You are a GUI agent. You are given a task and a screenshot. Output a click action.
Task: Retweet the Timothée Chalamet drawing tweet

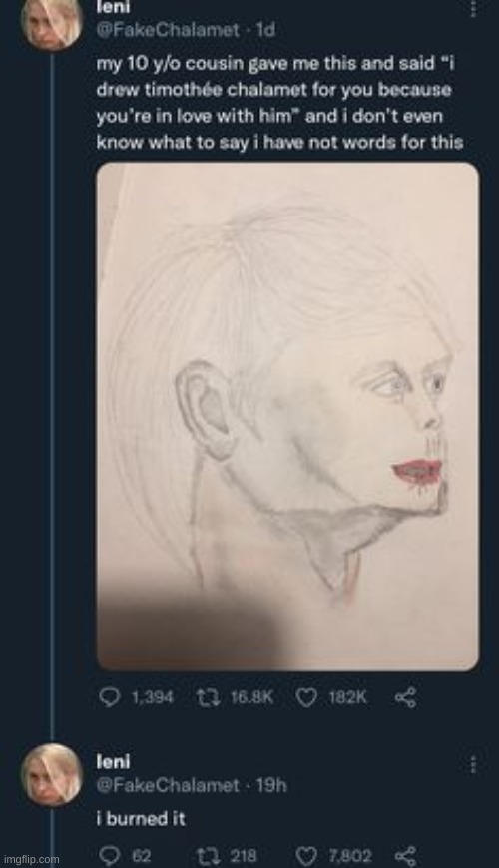pos(208,697)
